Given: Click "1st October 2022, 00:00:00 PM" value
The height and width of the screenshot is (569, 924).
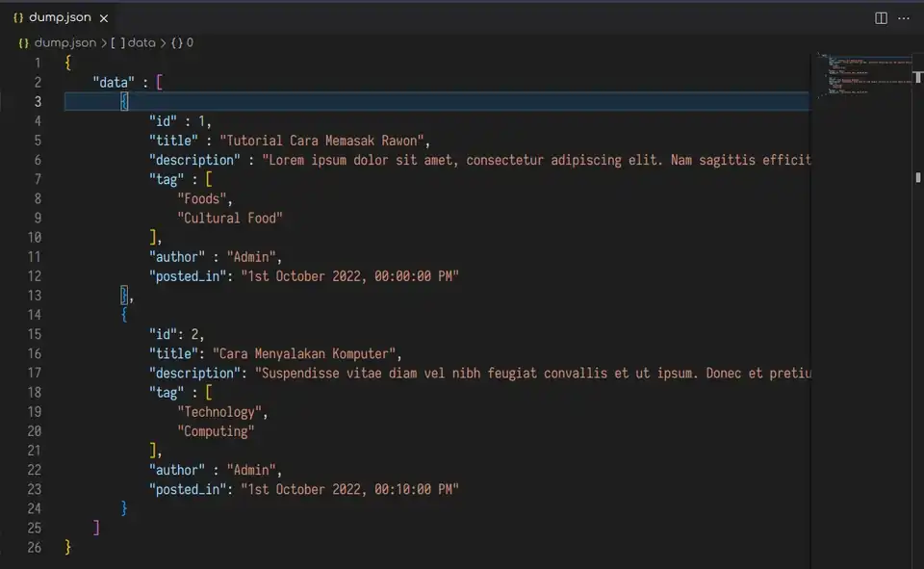Looking at the screenshot, I should [x=350, y=276].
